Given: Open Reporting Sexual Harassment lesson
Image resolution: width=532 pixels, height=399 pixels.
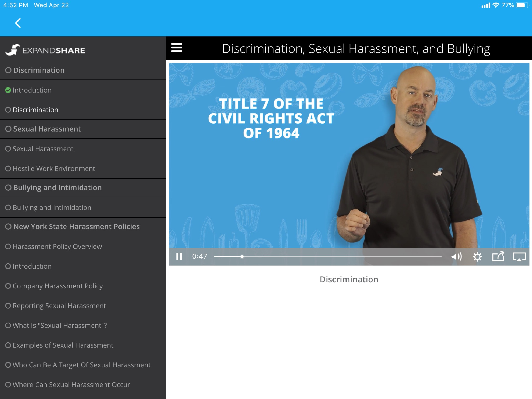Looking at the screenshot, I should 59,306.
